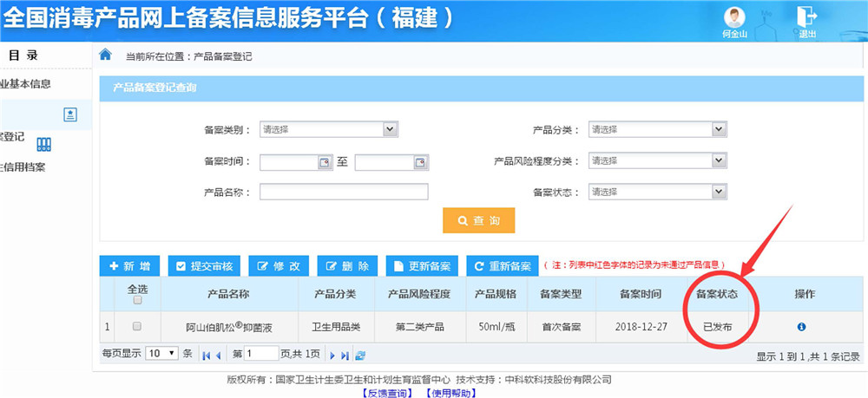Go to last page of results

pyautogui.click(x=345, y=356)
